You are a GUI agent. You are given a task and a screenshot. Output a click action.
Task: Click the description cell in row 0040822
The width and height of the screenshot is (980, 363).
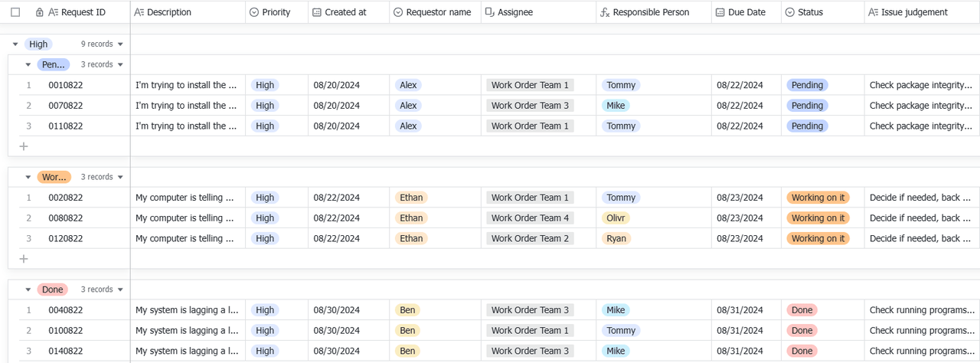coord(188,310)
